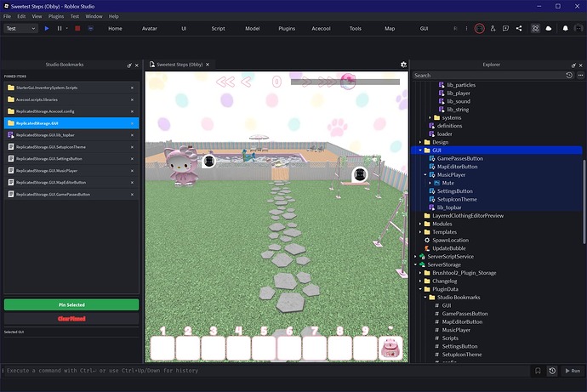Viewport: 587px width, 392px height.
Task: Switch to the Script ribbon tab
Action: [218, 28]
